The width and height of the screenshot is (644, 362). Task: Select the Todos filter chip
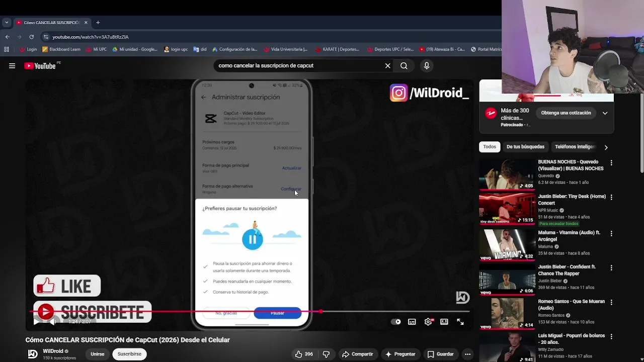[490, 147]
